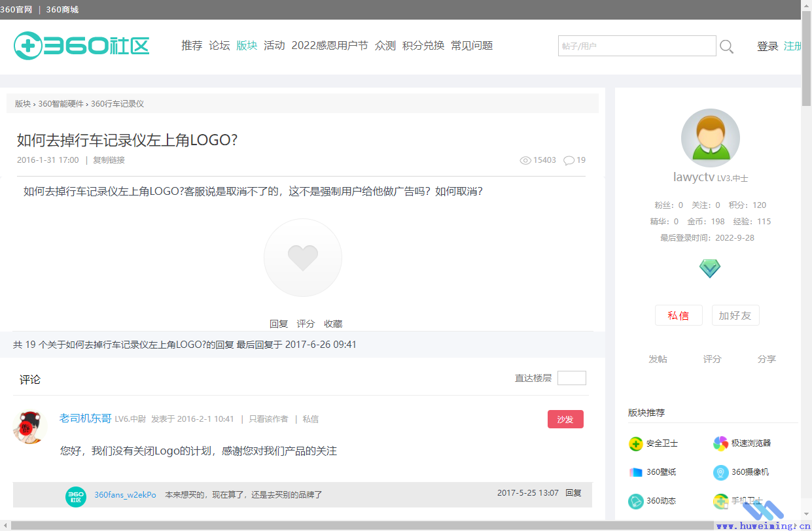Viewport: 812px width, 531px height.
Task: Open 360壁纸 board icon
Action: (x=635, y=472)
